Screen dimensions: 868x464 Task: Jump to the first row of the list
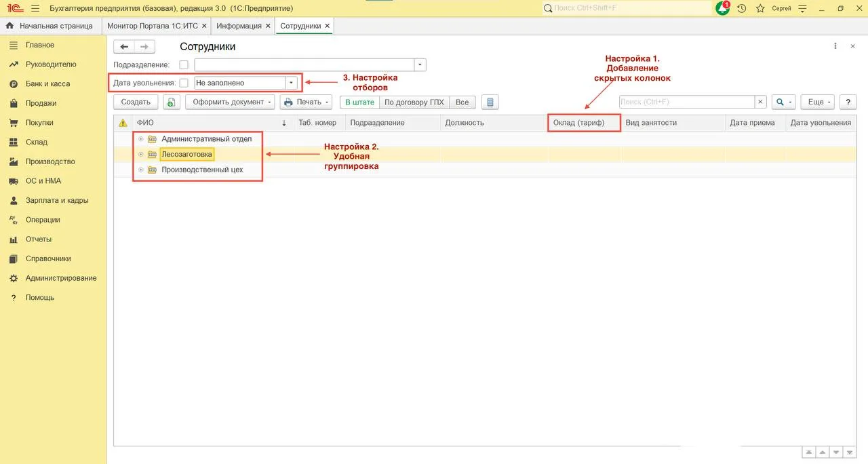tap(809, 452)
